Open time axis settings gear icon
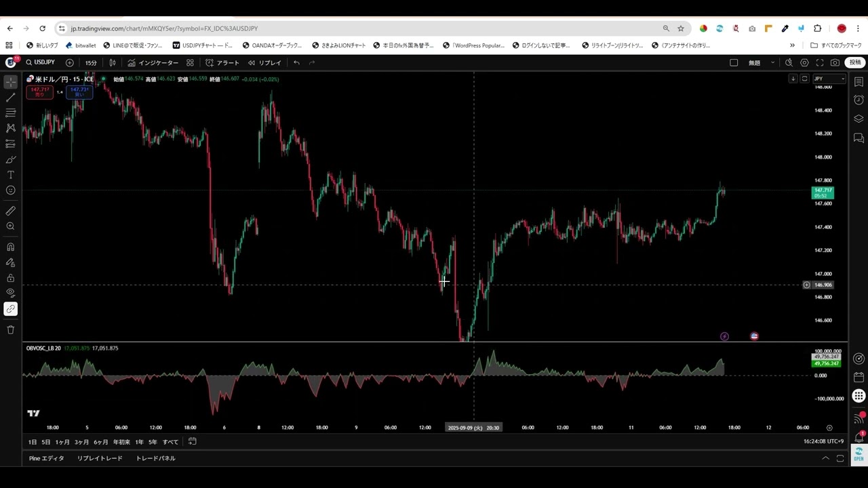The image size is (868, 488). (829, 428)
